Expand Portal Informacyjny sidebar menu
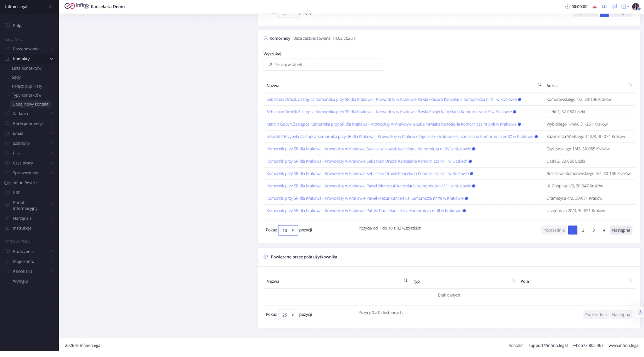The height and width of the screenshot is (357, 644). click(x=29, y=206)
